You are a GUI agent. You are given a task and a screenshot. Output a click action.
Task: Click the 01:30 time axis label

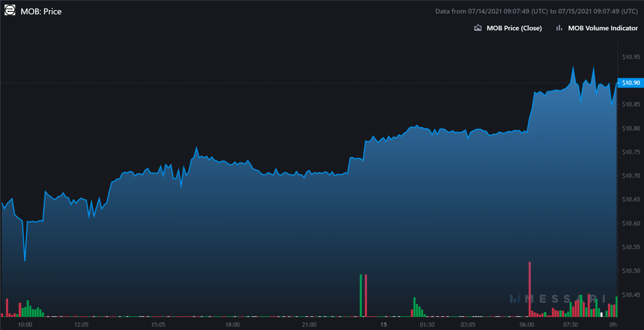427,325
